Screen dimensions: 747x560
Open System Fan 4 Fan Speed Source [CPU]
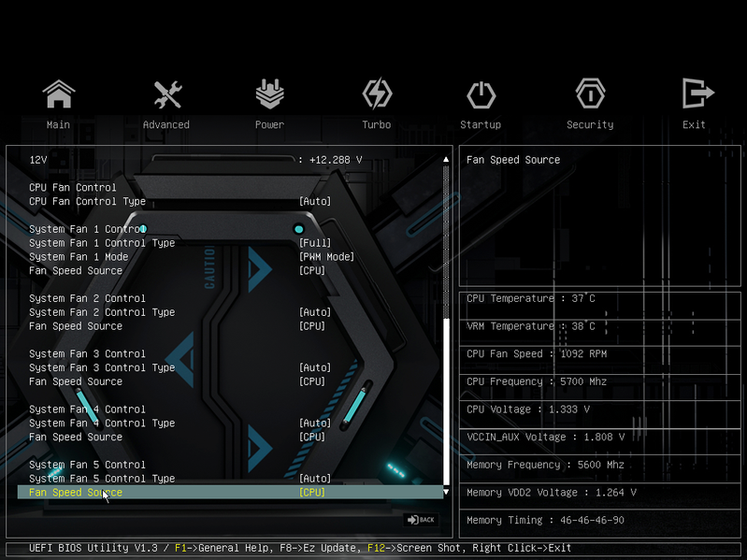coord(312,437)
